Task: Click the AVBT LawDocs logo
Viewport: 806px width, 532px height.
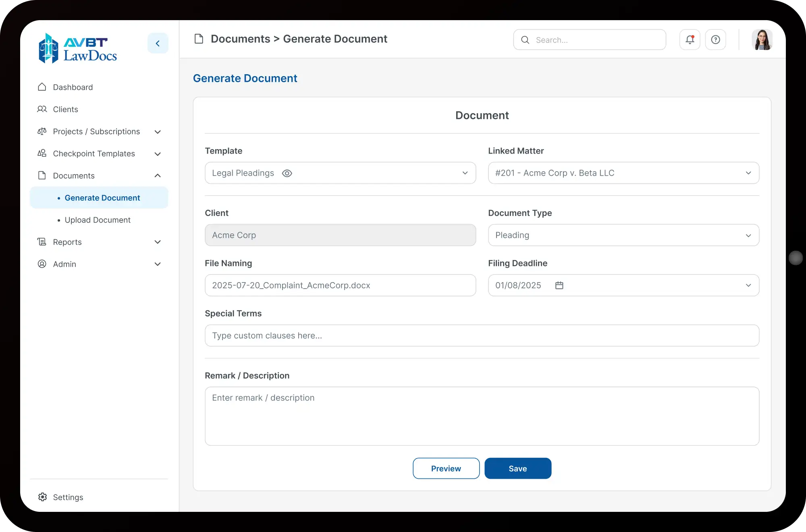Action: pos(77,48)
